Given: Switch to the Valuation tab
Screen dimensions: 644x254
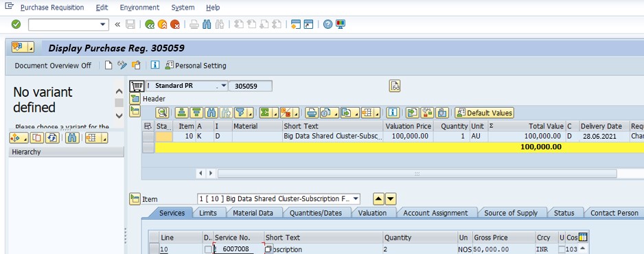Looking at the screenshot, I should point(372,213).
